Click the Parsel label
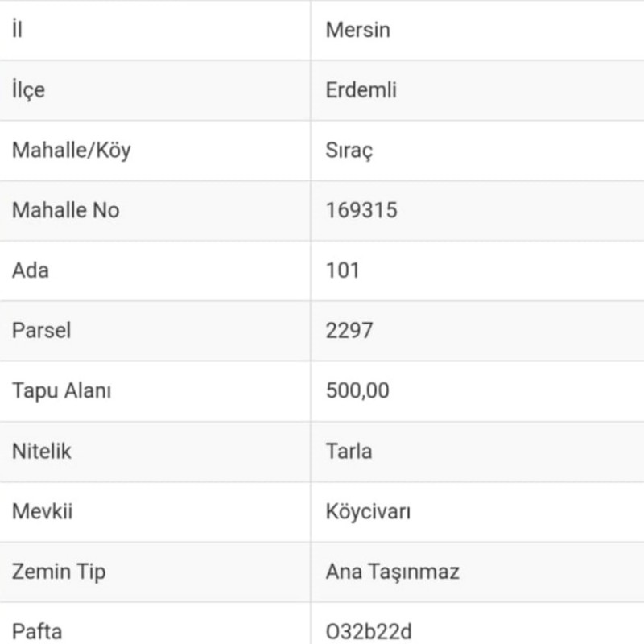The width and height of the screenshot is (644, 644). coord(42,330)
